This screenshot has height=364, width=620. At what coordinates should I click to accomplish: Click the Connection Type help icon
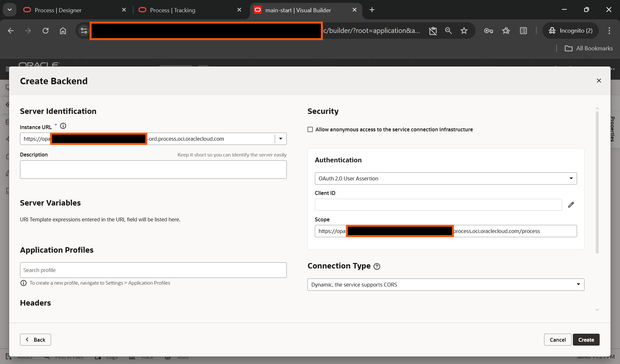[377, 266]
